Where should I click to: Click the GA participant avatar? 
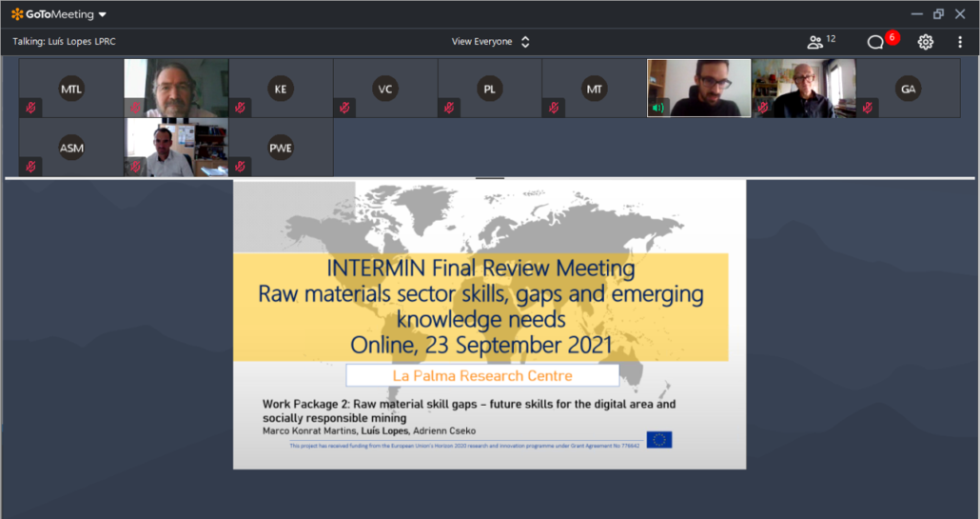(909, 89)
